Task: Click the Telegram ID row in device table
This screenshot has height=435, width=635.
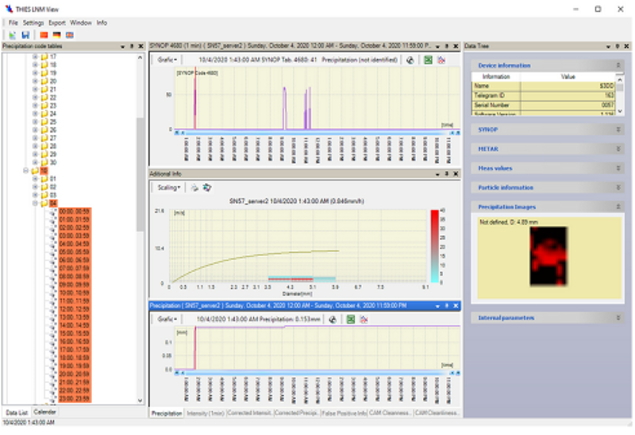Action: 543,96
